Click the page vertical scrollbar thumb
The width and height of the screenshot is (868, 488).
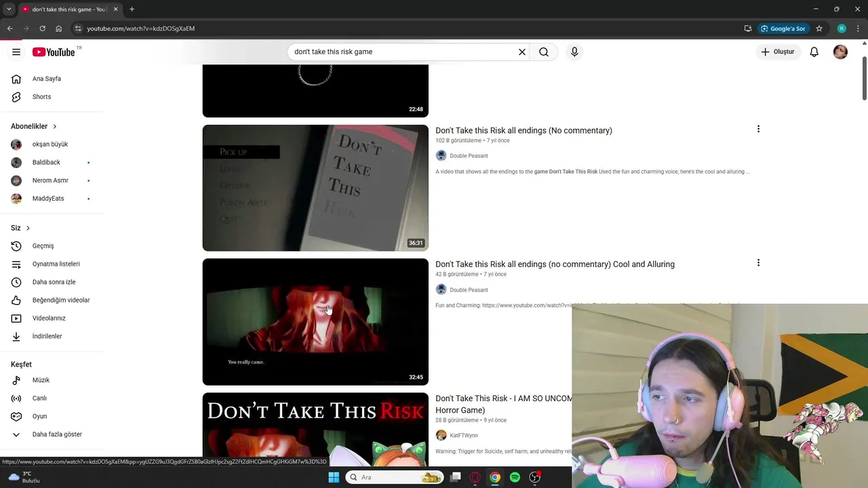(865, 79)
